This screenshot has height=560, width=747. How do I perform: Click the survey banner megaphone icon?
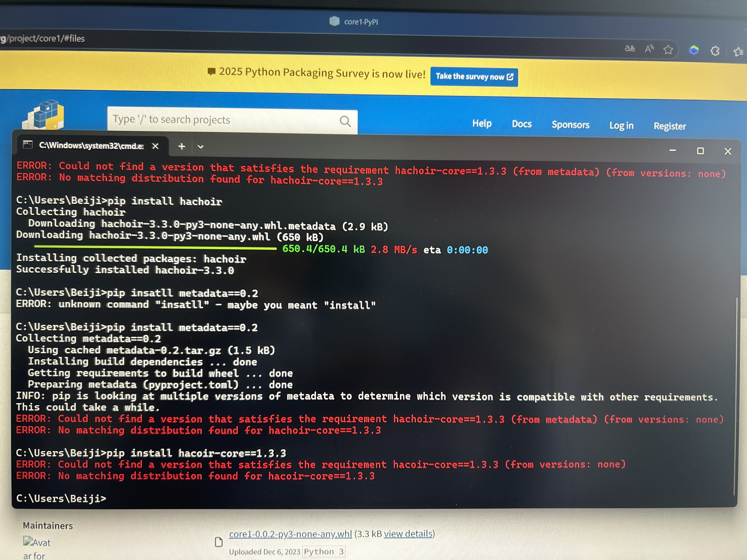point(211,71)
